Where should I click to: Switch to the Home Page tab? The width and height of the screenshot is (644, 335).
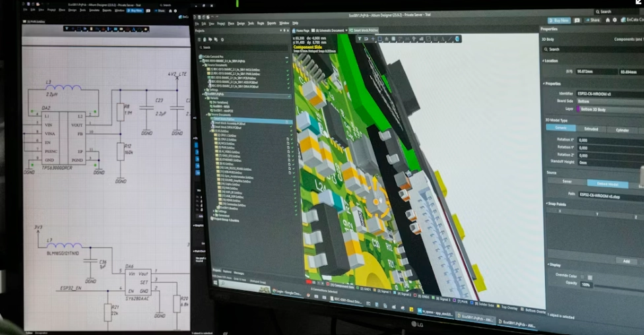point(301,31)
